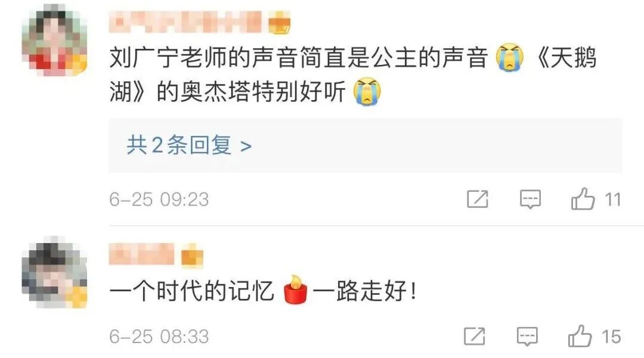The width and height of the screenshot is (644, 358).
Task: Expand the 共2条回复 replies thread
Action: pos(189,145)
